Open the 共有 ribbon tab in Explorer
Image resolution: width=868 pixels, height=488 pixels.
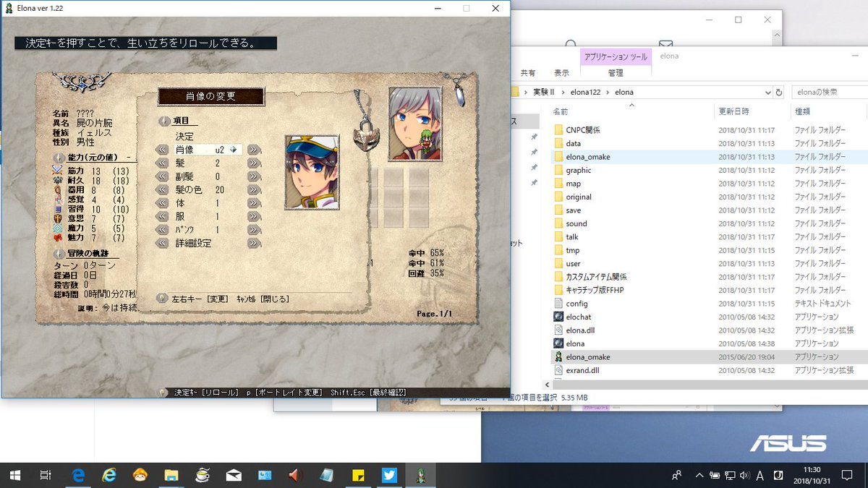(x=528, y=73)
